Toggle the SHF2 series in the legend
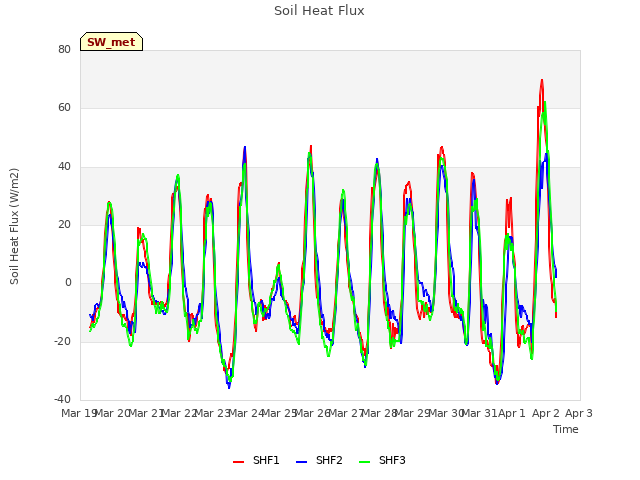 coord(319,461)
